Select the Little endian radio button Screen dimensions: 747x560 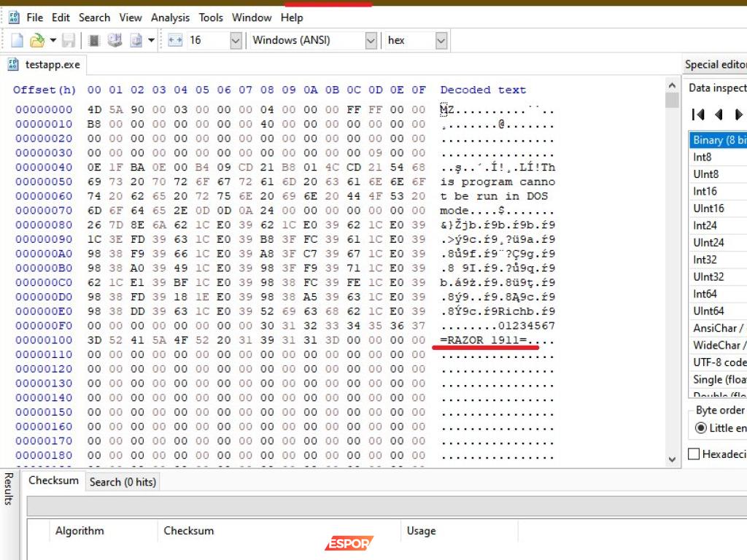(x=701, y=428)
